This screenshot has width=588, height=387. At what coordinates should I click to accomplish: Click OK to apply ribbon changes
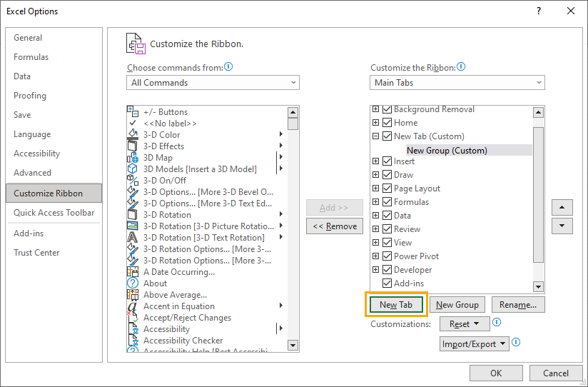coord(496,373)
